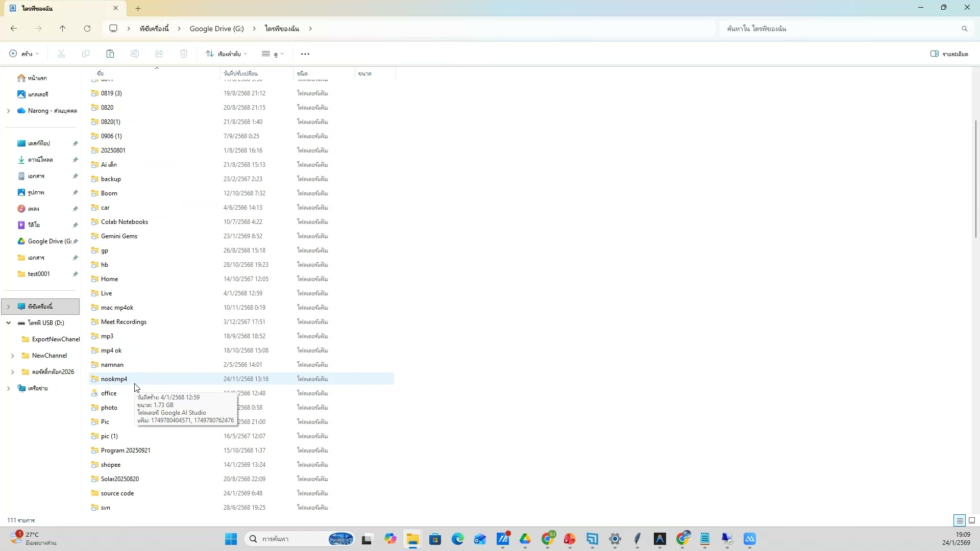This screenshot has width=980, height=551.
Task: Open the See more ellipsis menu
Action: 305,54
